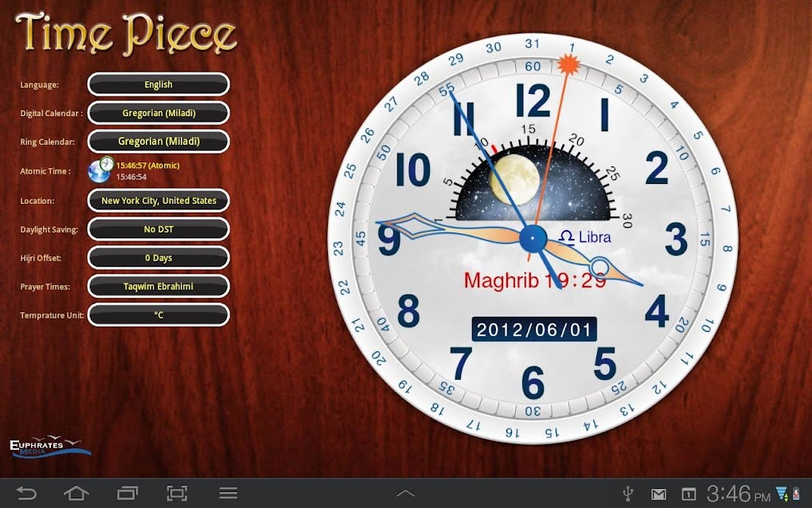Image resolution: width=812 pixels, height=508 pixels.
Task: Open the menu via the three-line icon
Action: pos(227,493)
